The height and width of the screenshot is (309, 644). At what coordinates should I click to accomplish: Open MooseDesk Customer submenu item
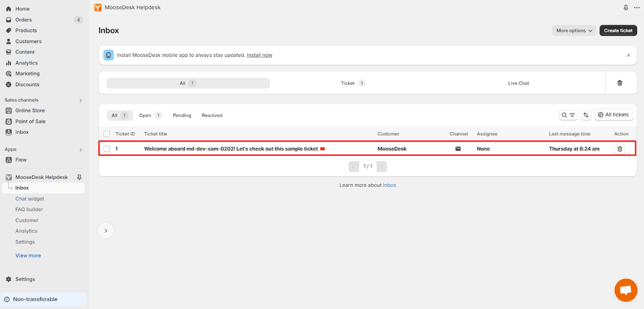click(26, 220)
